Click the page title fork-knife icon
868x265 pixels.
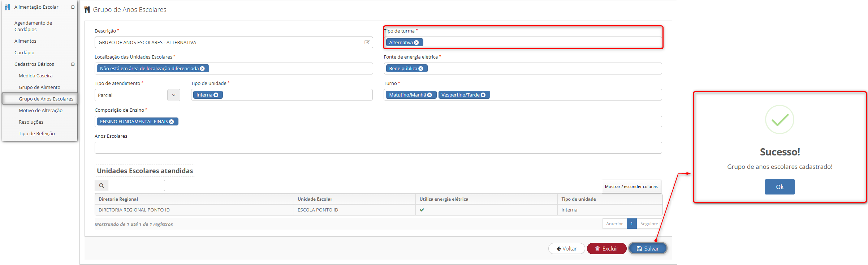[87, 10]
